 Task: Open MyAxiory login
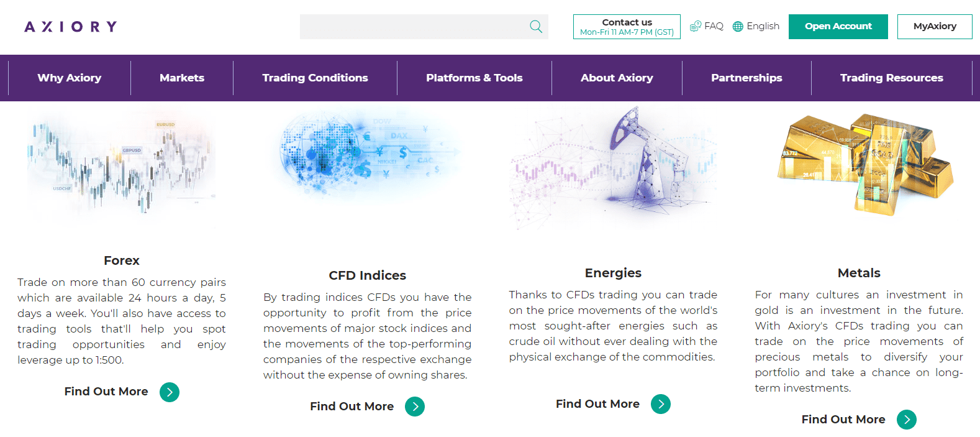(x=935, y=27)
